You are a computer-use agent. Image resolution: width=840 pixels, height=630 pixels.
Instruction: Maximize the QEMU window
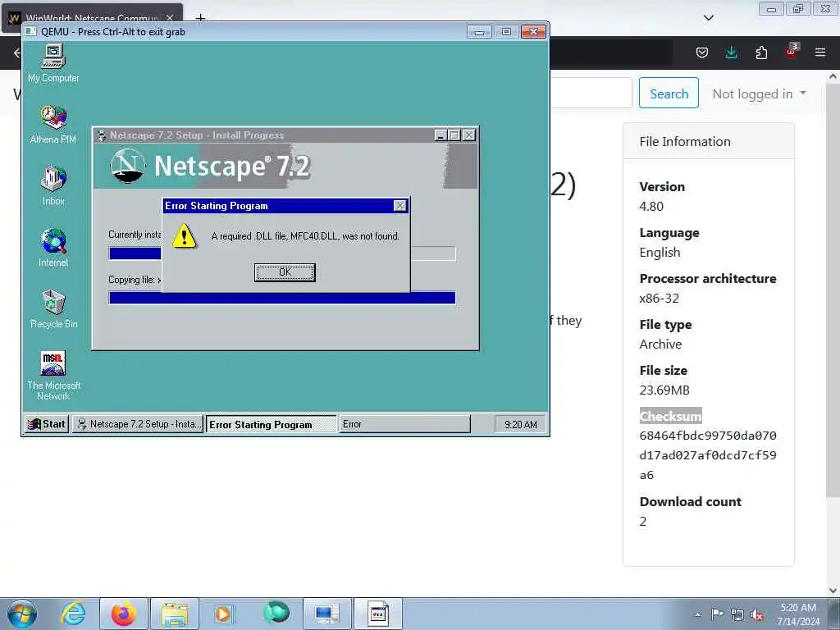click(x=506, y=32)
